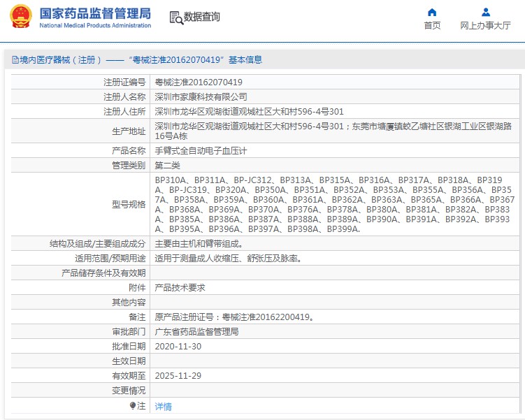Click the lightbulb icon beside 注
This screenshot has height=420, width=525.
pos(133,405)
